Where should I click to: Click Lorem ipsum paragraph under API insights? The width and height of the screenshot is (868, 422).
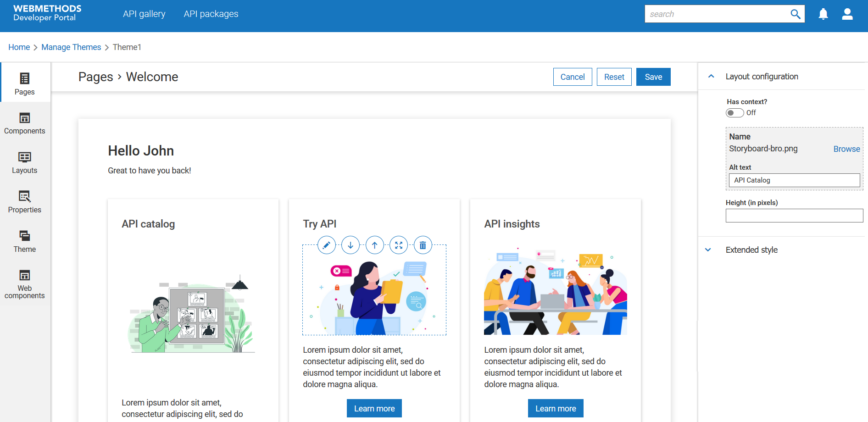point(553,367)
